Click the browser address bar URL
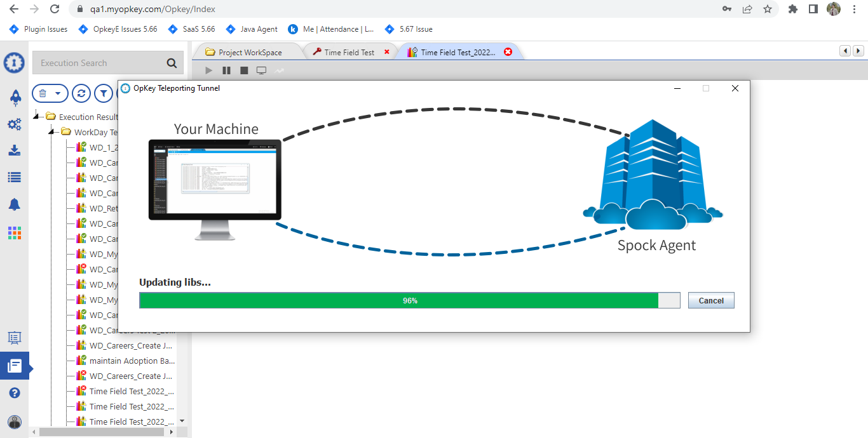Screen dimensions: 868x438 tap(153, 9)
